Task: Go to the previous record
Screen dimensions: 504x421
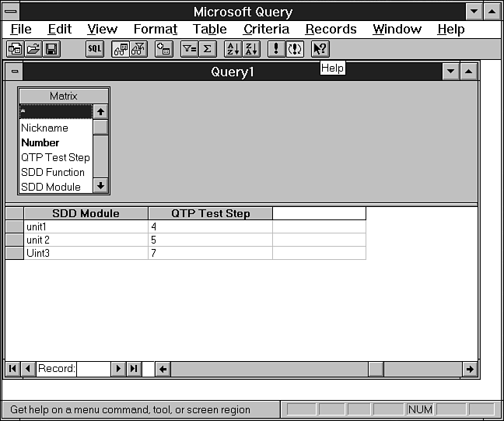Action: point(28,369)
